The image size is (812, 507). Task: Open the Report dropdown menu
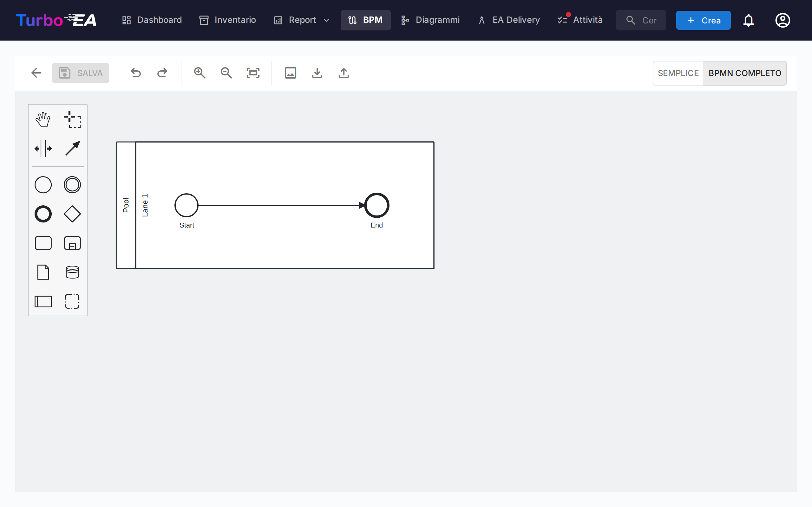point(301,20)
